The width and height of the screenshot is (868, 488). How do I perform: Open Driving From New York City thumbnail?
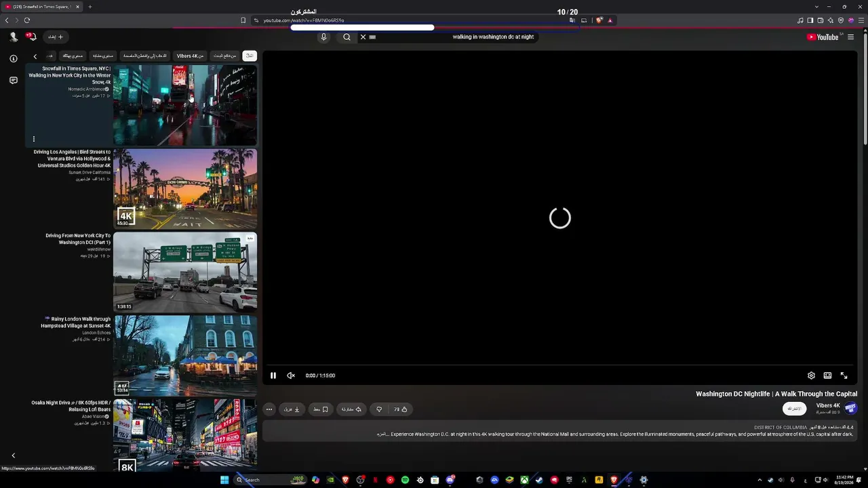point(185,272)
